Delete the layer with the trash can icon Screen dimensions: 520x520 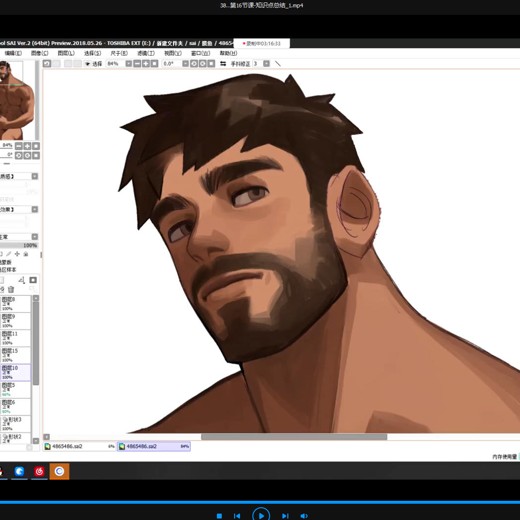pyautogui.click(x=11, y=289)
